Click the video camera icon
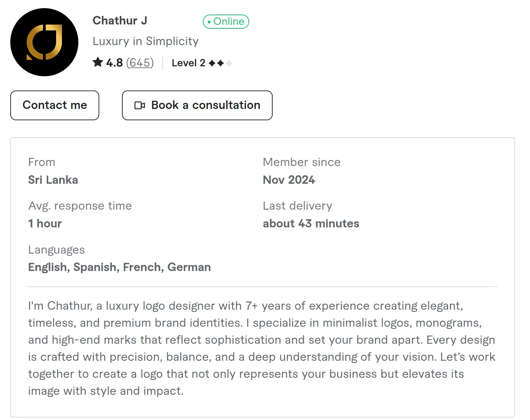This screenshot has height=420, width=530. tap(140, 105)
